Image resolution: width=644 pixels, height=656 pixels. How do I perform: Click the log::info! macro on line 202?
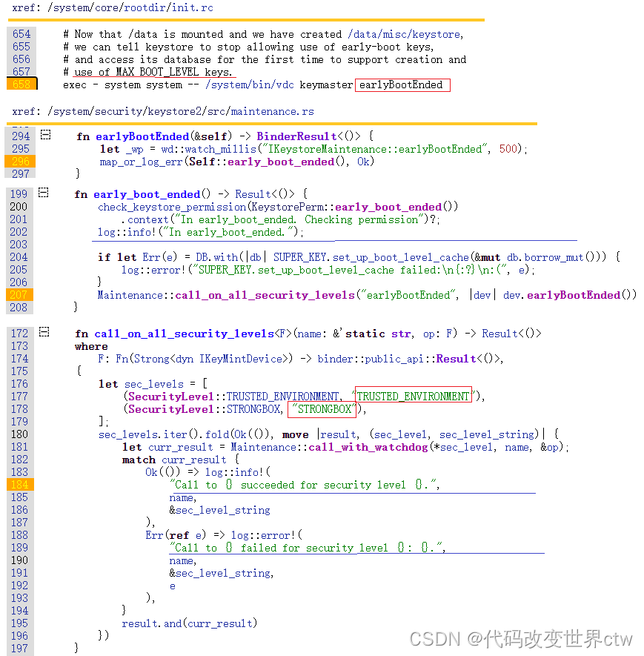pos(127,232)
